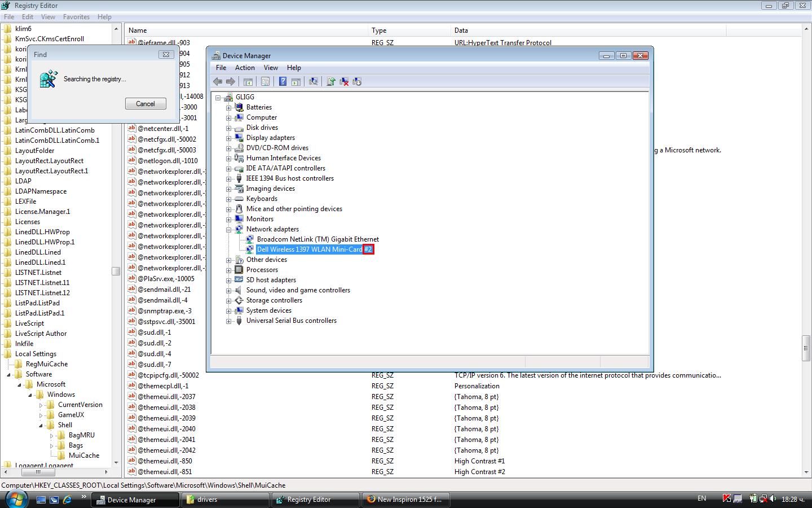Cancel the registry search
Screen dimensions: 812x508
145,104
